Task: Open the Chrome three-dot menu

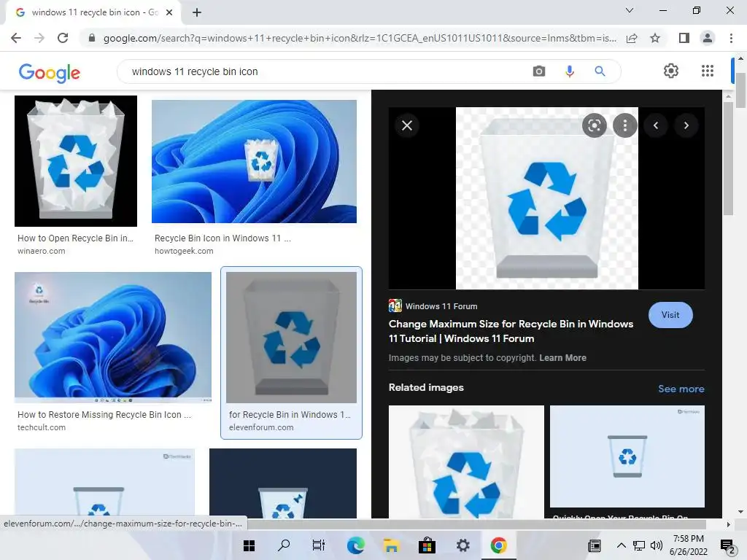Action: pos(731,38)
